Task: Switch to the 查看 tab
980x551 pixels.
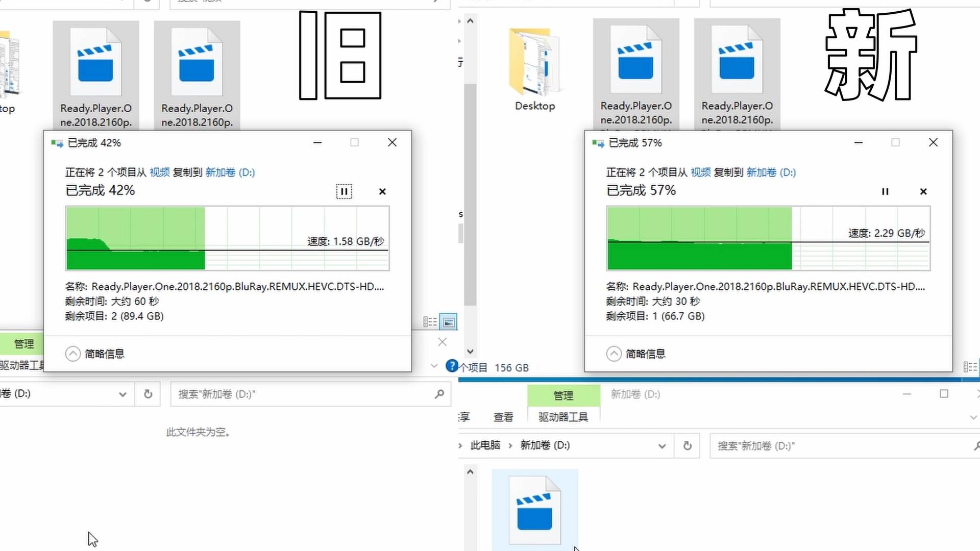Action: [503, 417]
